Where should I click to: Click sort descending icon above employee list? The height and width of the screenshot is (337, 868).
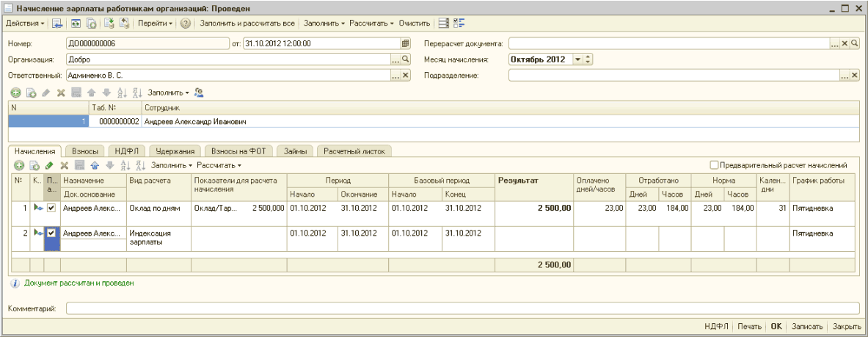[136, 93]
